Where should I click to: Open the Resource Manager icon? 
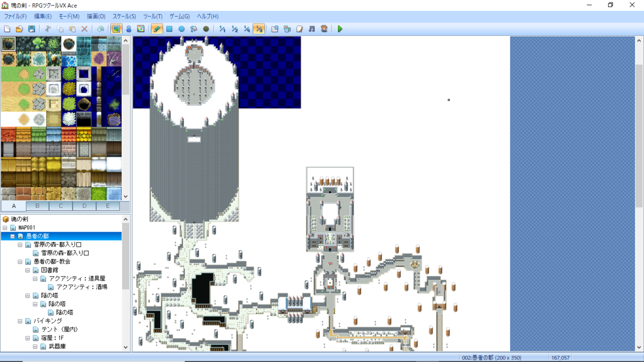287,29
